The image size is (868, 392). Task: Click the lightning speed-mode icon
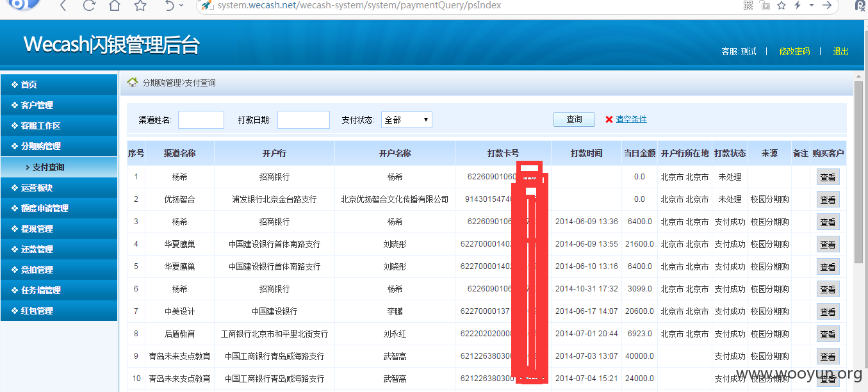pyautogui.click(x=798, y=5)
